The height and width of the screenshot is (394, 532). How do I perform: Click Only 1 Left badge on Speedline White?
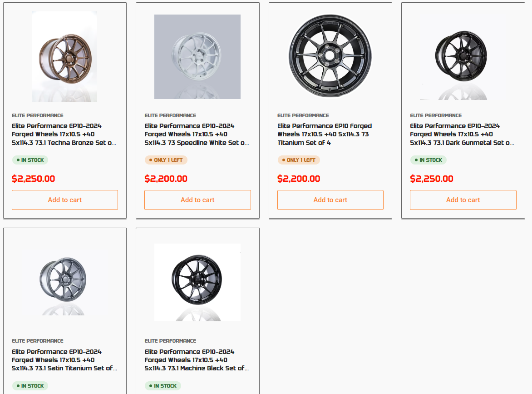tap(166, 160)
